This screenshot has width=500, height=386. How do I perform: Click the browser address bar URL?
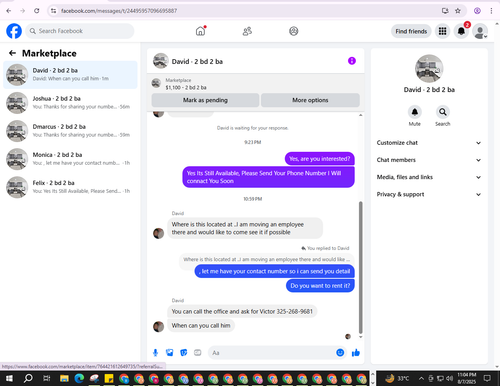(x=119, y=11)
